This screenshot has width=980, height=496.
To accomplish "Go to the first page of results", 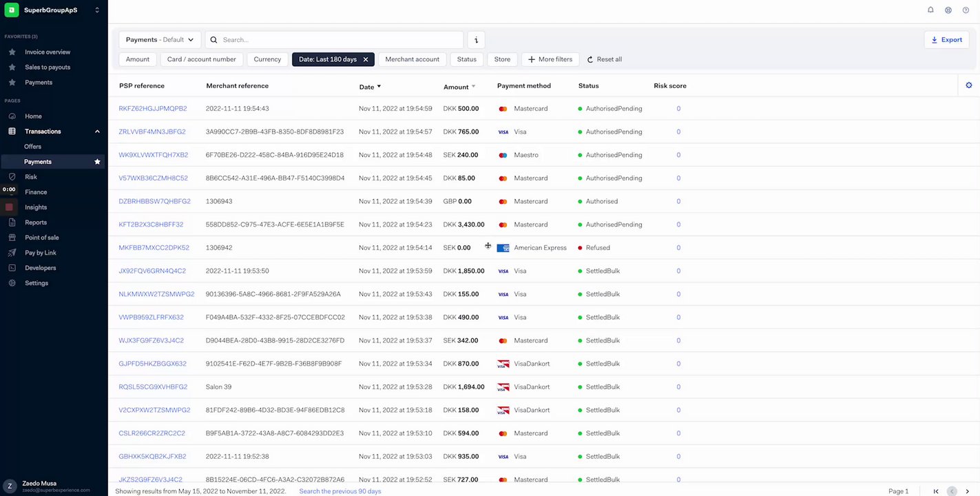I will [936, 491].
